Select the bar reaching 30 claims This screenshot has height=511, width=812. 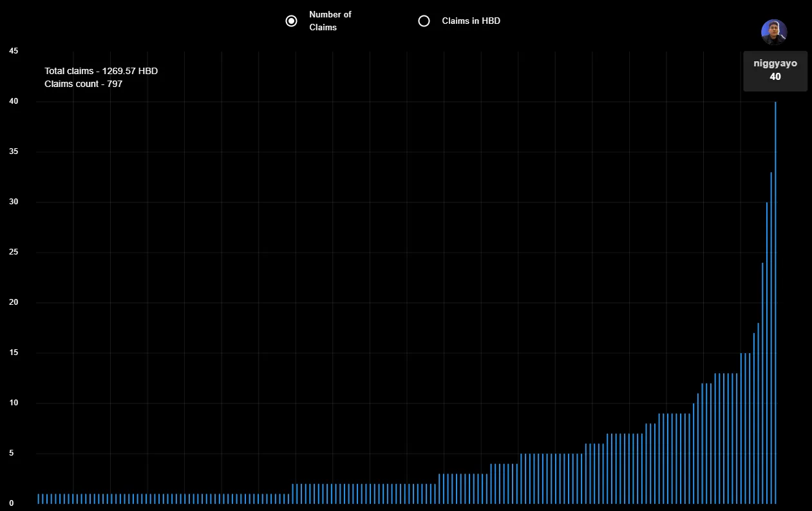[x=766, y=352]
